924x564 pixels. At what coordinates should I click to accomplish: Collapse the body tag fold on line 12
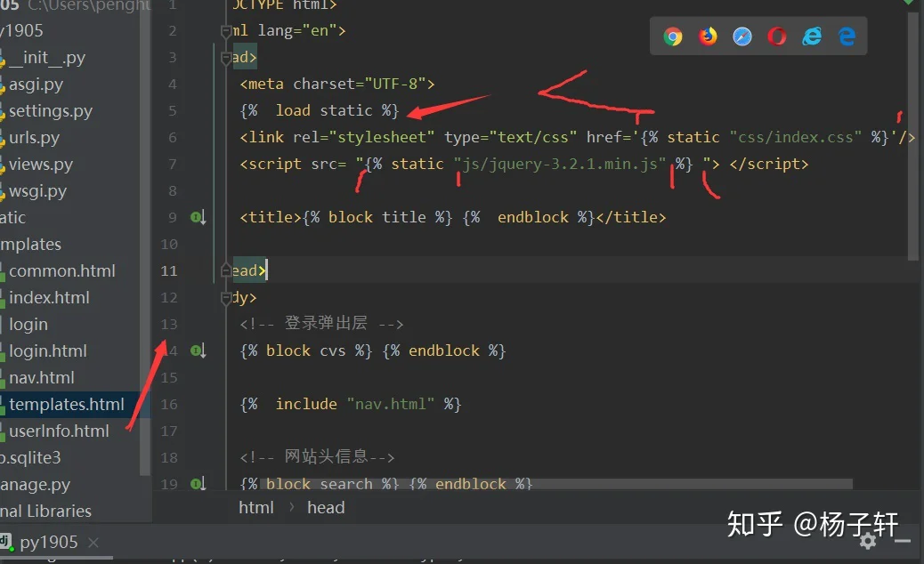(x=226, y=298)
